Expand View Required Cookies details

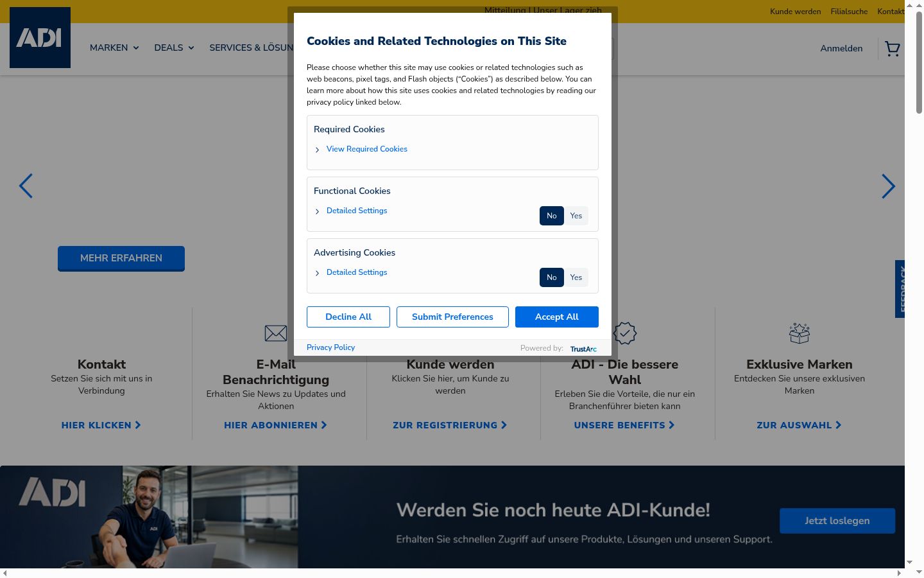pyautogui.click(x=366, y=149)
